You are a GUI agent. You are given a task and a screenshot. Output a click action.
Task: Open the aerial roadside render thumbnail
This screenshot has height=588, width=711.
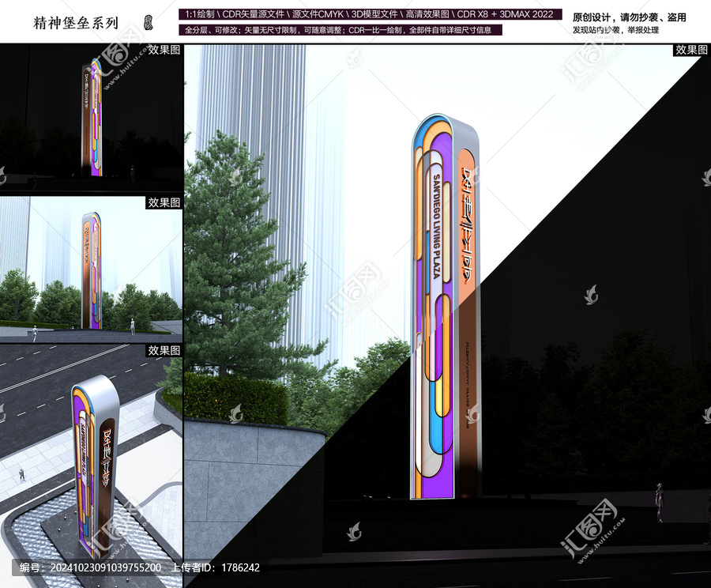(x=91, y=466)
